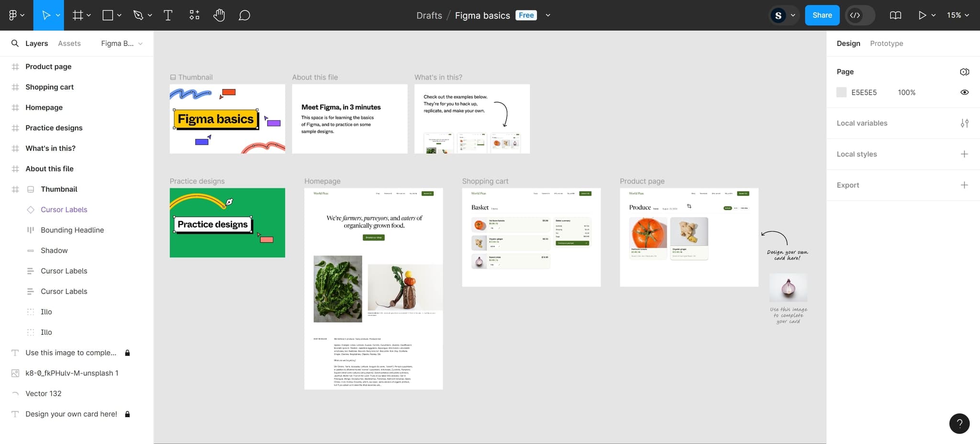This screenshot has width=980, height=444.
Task: Unlock the 'Design your own card here!' layer
Action: pyautogui.click(x=127, y=414)
